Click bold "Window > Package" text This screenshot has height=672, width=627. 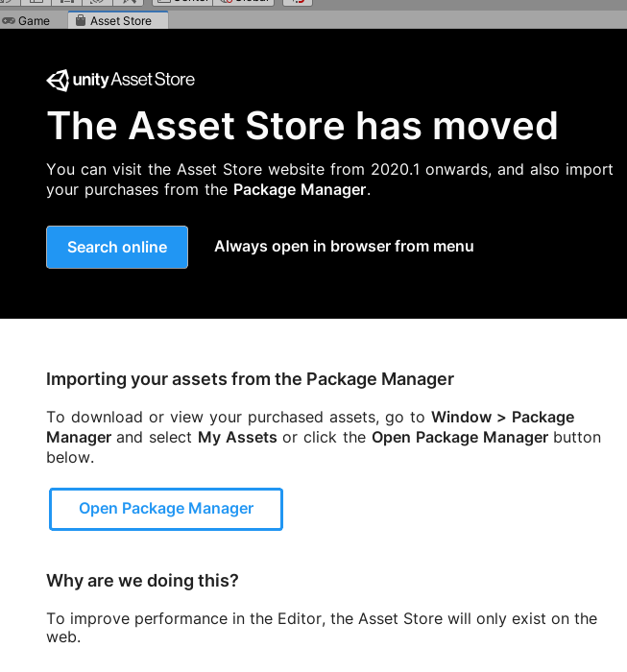(502, 418)
